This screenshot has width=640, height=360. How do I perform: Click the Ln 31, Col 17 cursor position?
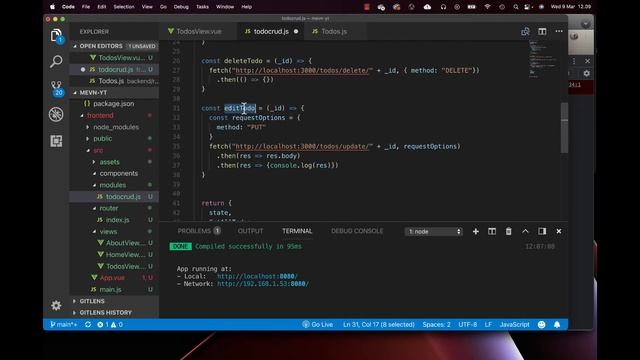[x=378, y=324]
